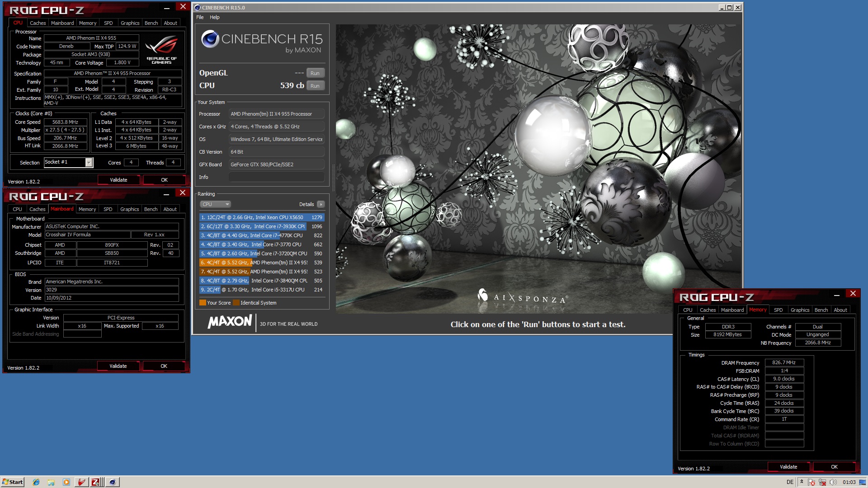Click the Crosshair IV Formula model field
Viewport: 868px width, 488px height.
(x=87, y=235)
